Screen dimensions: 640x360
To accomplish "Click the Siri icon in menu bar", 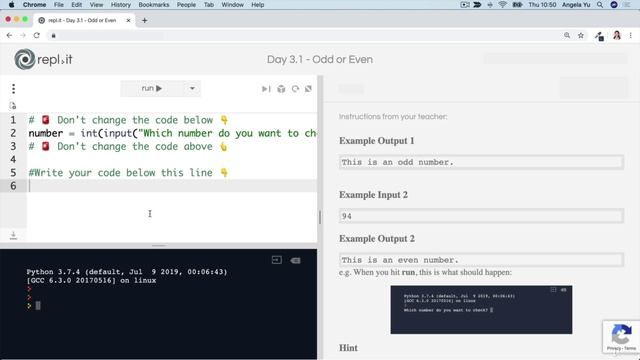I will point(614,5).
